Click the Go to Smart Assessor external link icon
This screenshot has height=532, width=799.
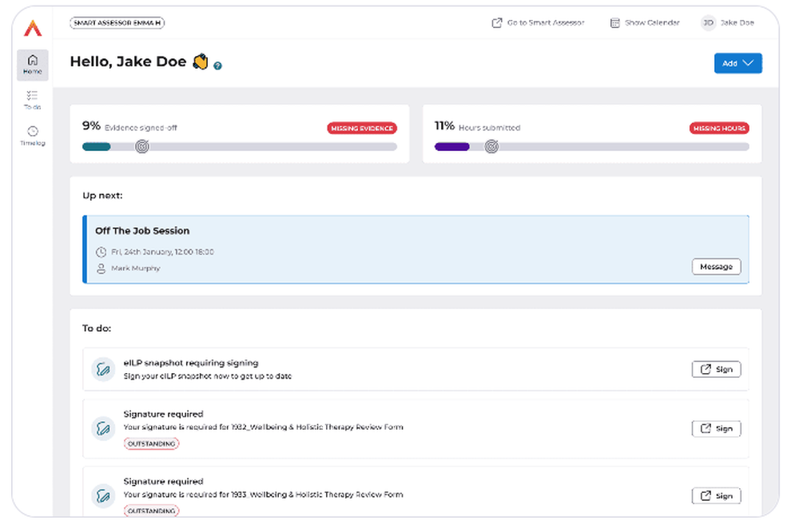(499, 23)
